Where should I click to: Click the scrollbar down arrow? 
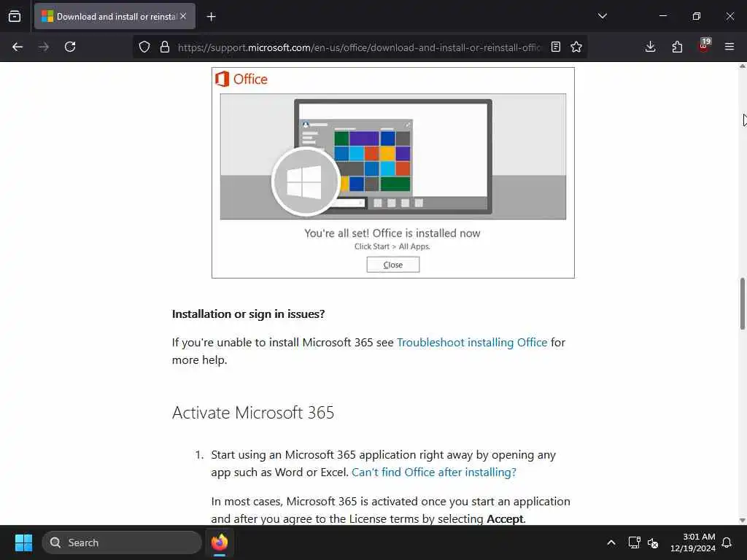click(742, 520)
